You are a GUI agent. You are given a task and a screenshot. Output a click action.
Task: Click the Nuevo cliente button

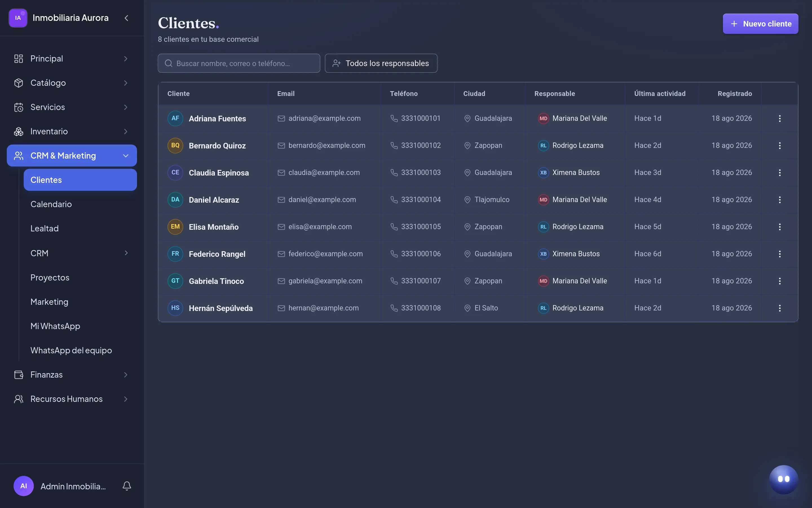[760, 23]
